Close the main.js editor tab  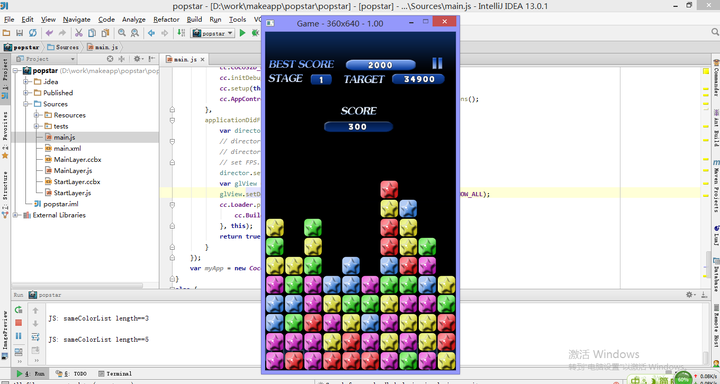click(x=202, y=59)
